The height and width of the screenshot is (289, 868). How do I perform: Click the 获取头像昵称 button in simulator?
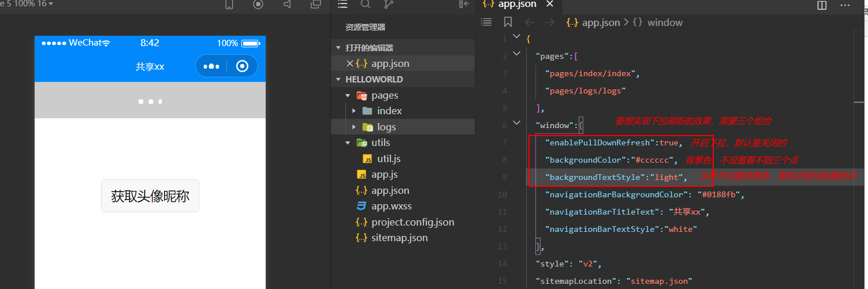(x=150, y=196)
